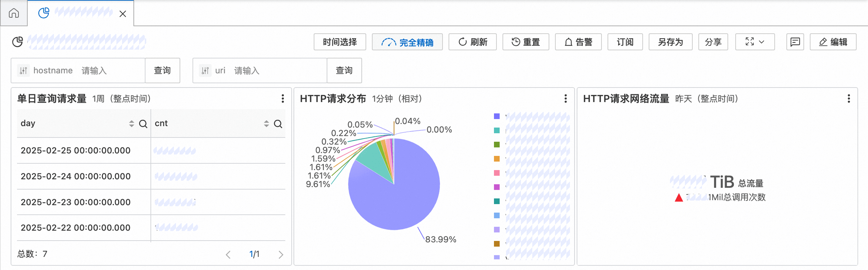Open more options for 单日查询请求量 panel
The image size is (868, 270).
(x=282, y=99)
